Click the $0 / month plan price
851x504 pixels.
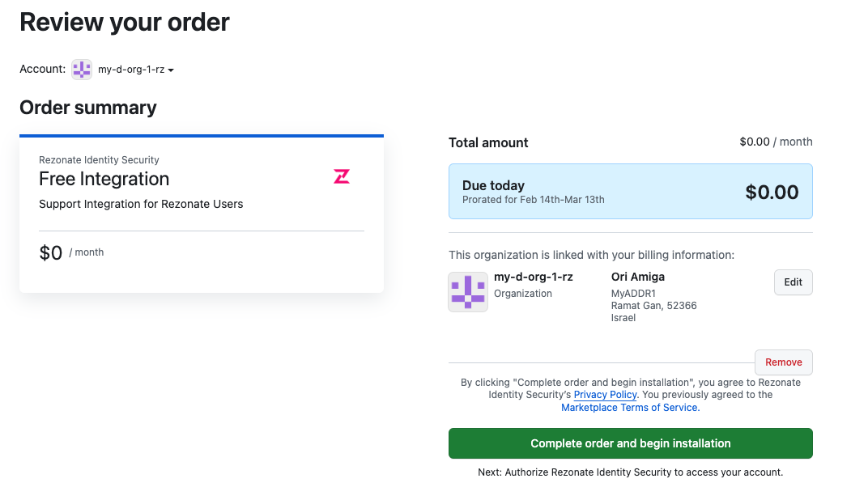(71, 253)
